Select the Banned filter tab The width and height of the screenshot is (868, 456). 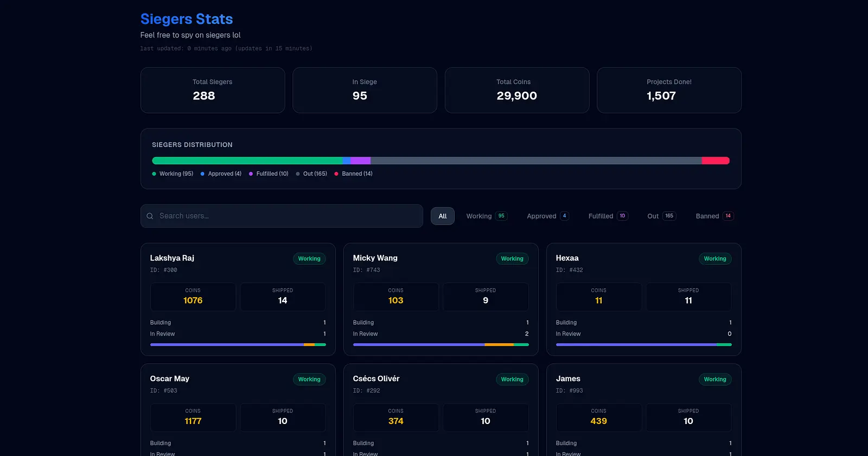714,216
